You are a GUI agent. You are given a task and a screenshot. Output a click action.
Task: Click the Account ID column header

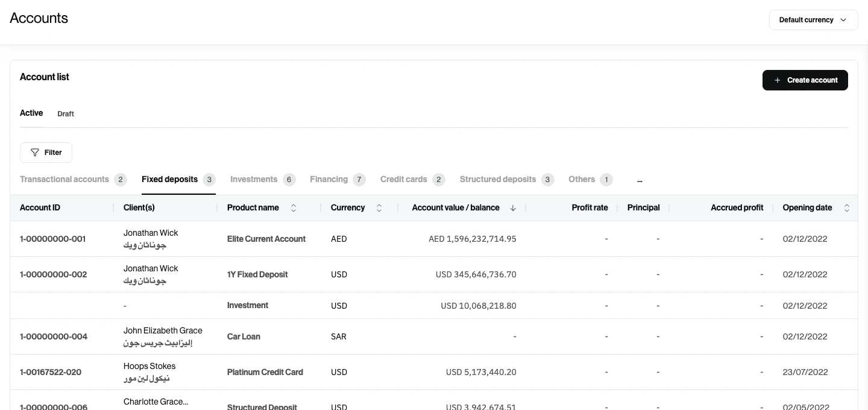(40, 207)
